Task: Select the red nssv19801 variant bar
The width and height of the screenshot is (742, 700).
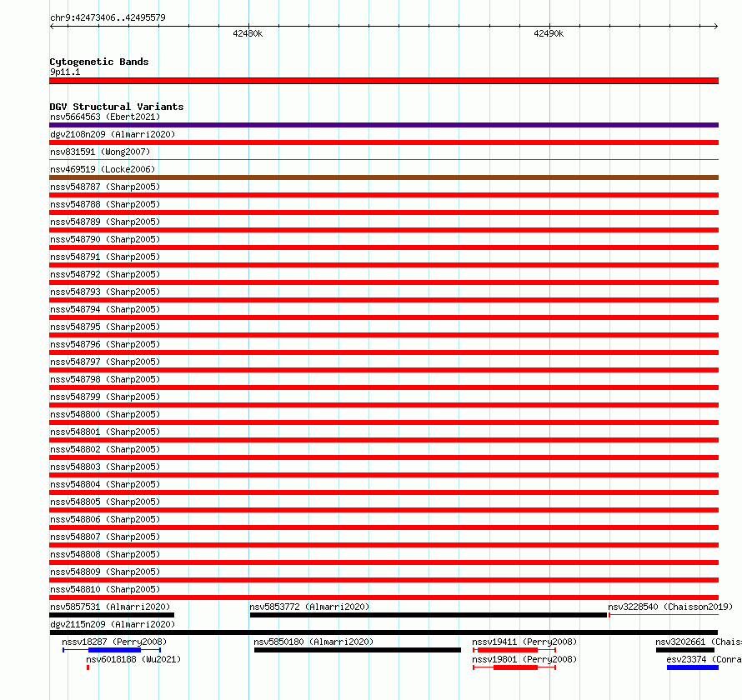Action: (x=516, y=667)
